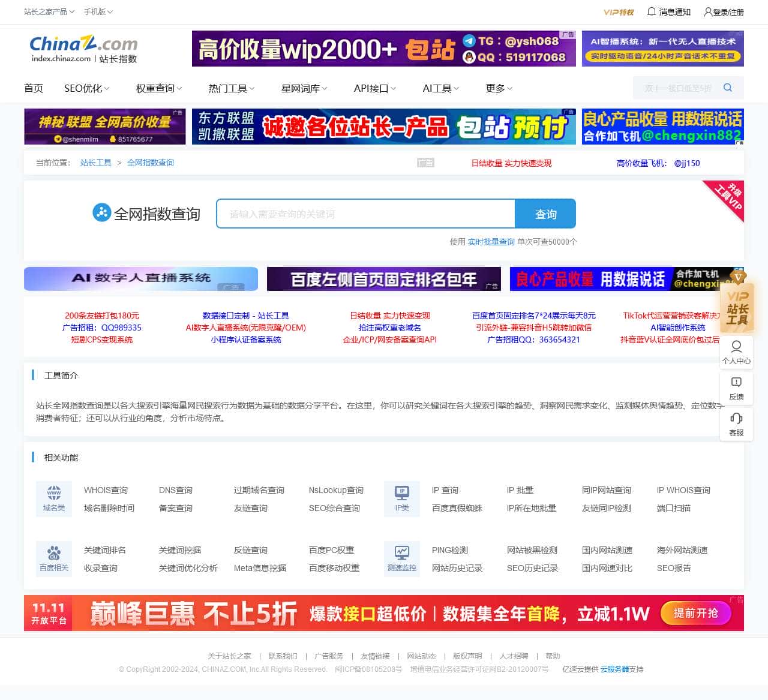Click the VIP特权 icon in top bar
Viewport: 768px width, 700px height.
tap(619, 12)
